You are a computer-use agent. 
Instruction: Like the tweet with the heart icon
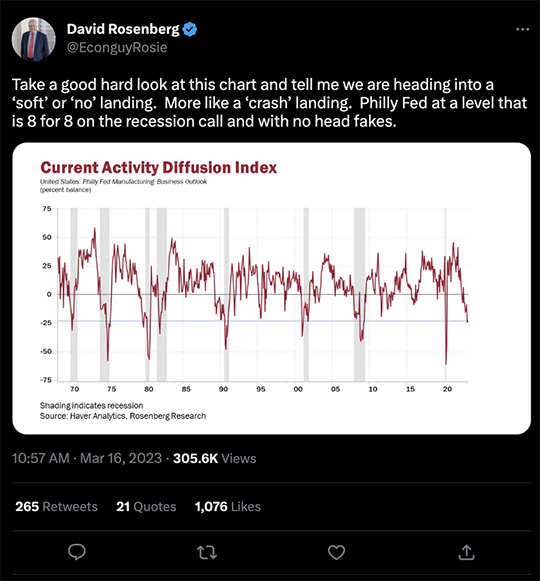[x=337, y=552]
